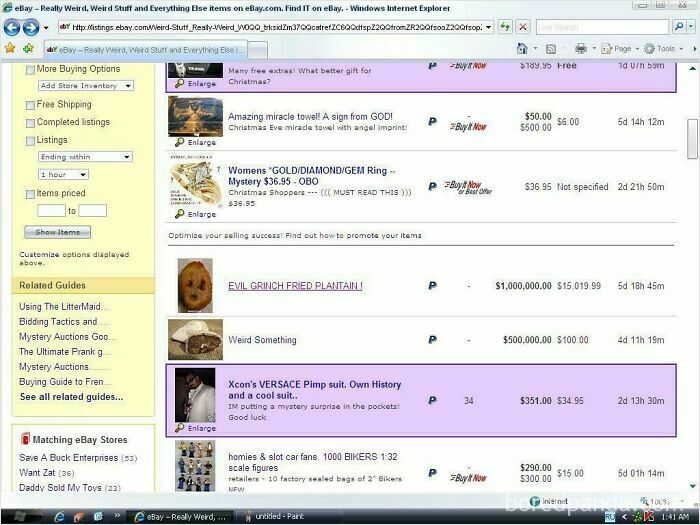This screenshot has width=700, height=525.
Task: Click the browser Back arrow button
Action: (x=12, y=28)
